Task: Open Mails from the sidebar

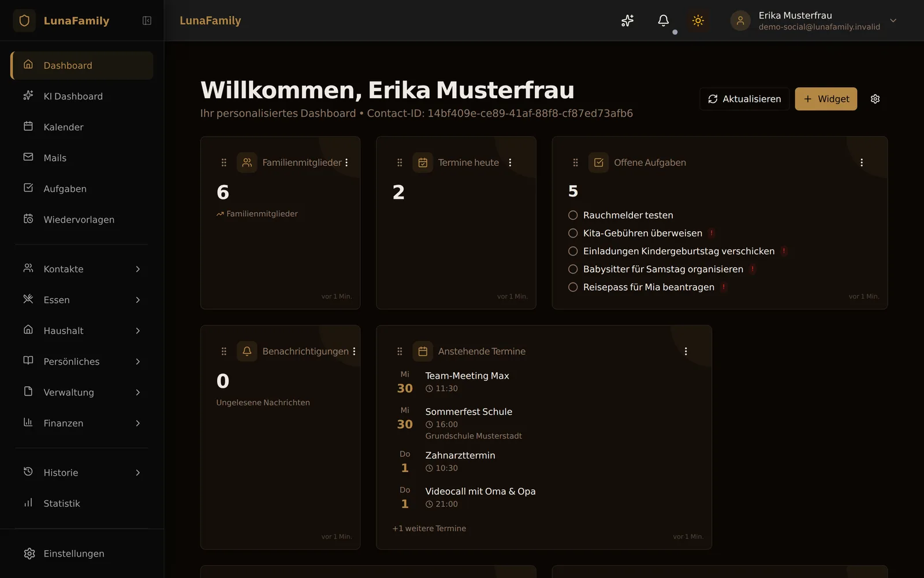Action: (x=81, y=158)
